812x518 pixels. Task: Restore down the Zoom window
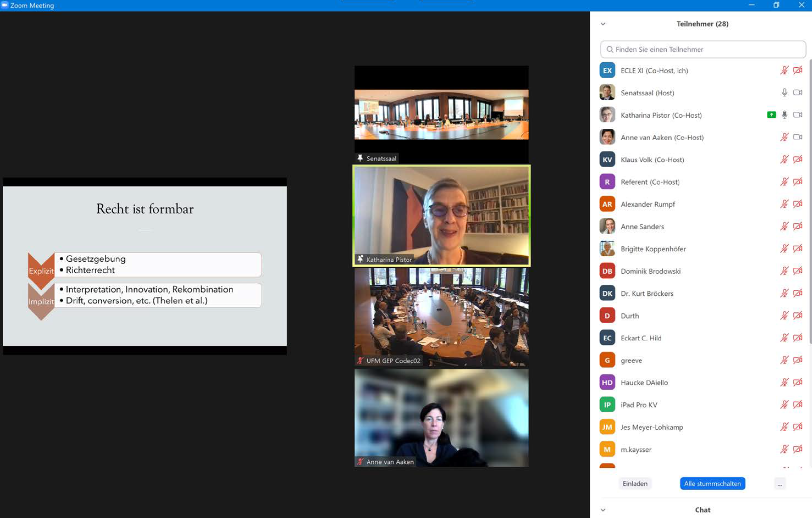[x=776, y=5]
